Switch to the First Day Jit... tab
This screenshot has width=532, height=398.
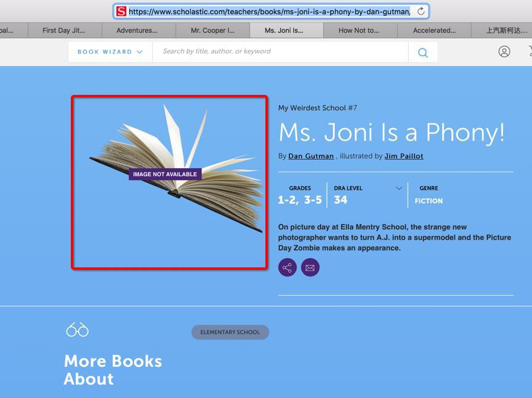(64, 31)
